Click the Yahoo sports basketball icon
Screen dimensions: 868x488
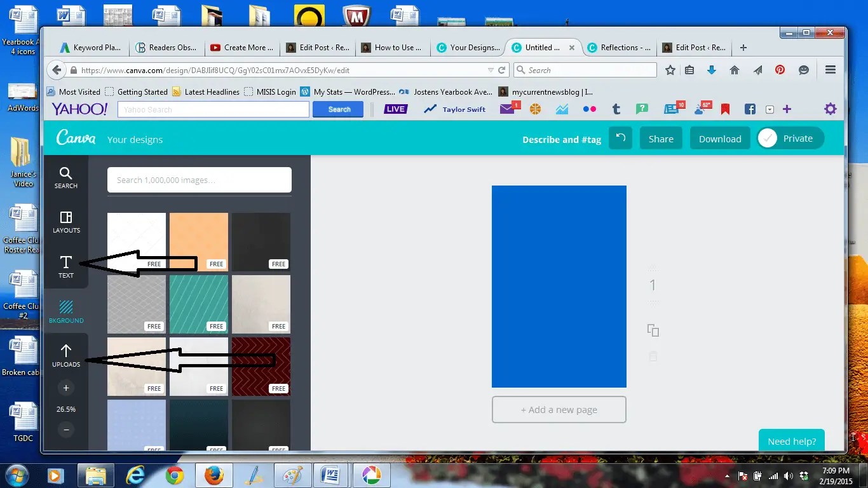535,109
